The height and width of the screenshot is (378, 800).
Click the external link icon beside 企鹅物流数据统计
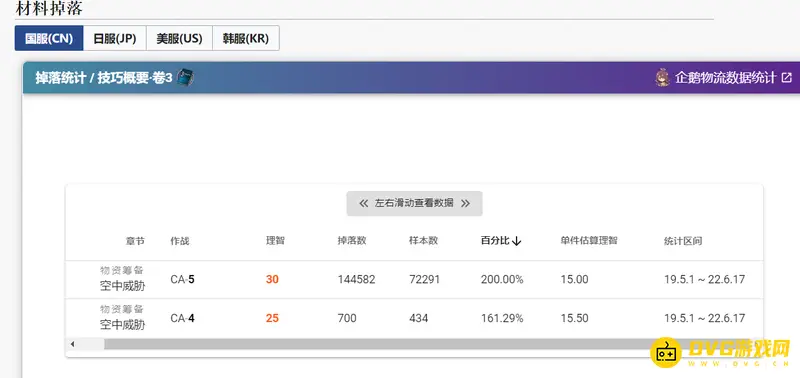(787, 78)
